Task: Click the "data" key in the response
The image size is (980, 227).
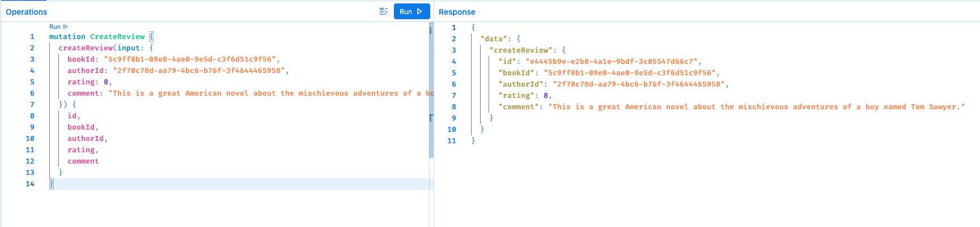Action: (x=494, y=39)
